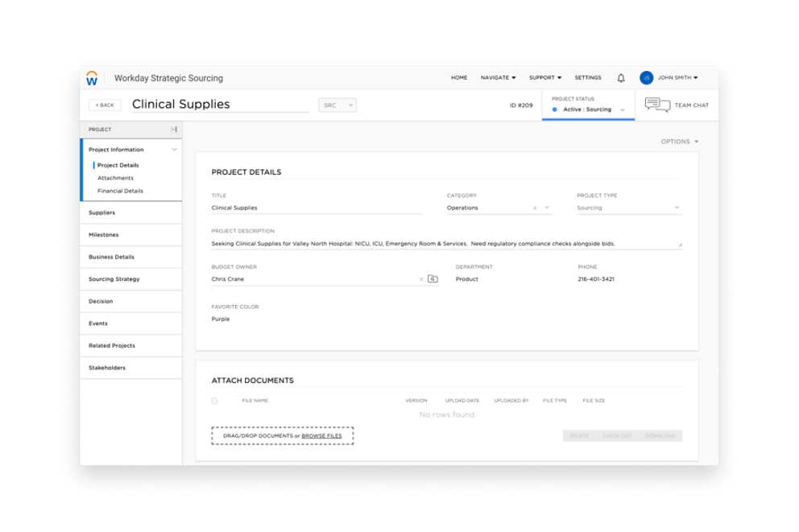Toggle the select-all documents checkbox
Viewport: 799px width, 532px height.
coord(213,400)
